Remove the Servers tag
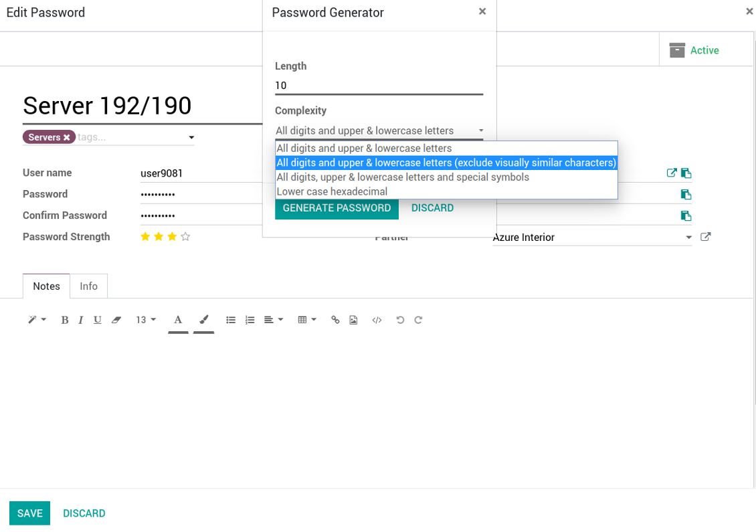The width and height of the screenshot is (756, 532). 67,137
